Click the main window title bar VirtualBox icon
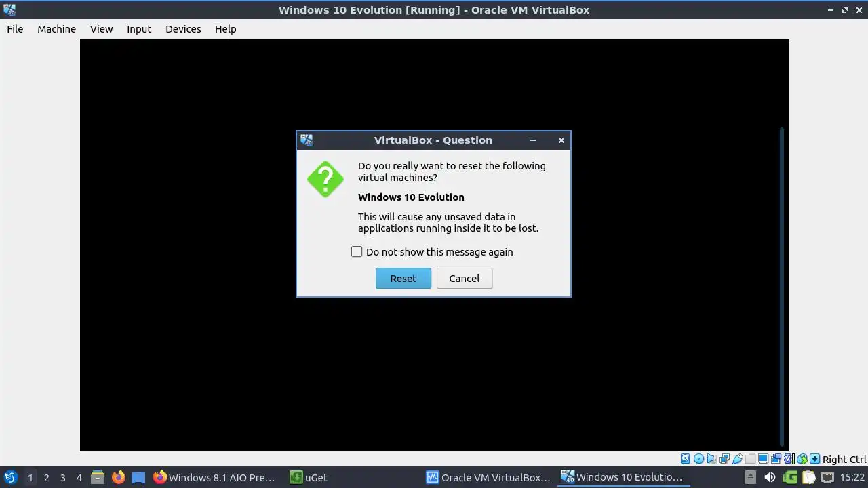The height and width of the screenshot is (488, 868). 9,9
